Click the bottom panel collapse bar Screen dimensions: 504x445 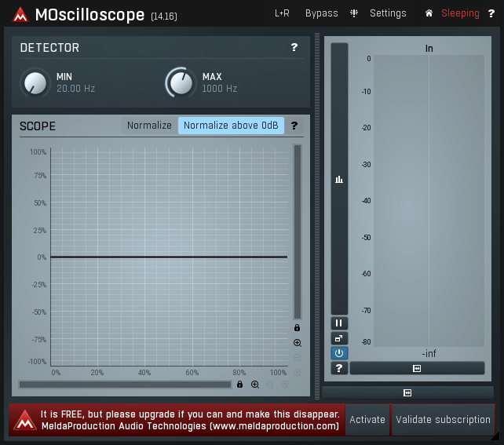pyautogui.click(x=407, y=392)
